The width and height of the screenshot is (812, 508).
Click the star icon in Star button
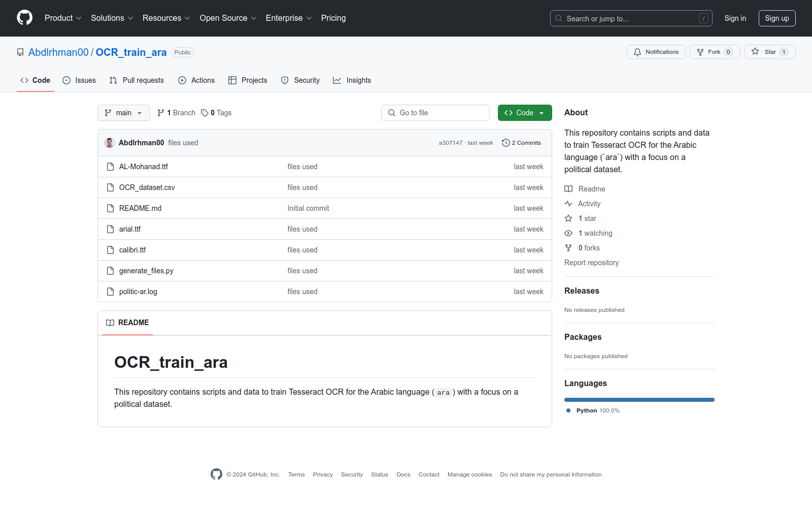pyautogui.click(x=755, y=52)
